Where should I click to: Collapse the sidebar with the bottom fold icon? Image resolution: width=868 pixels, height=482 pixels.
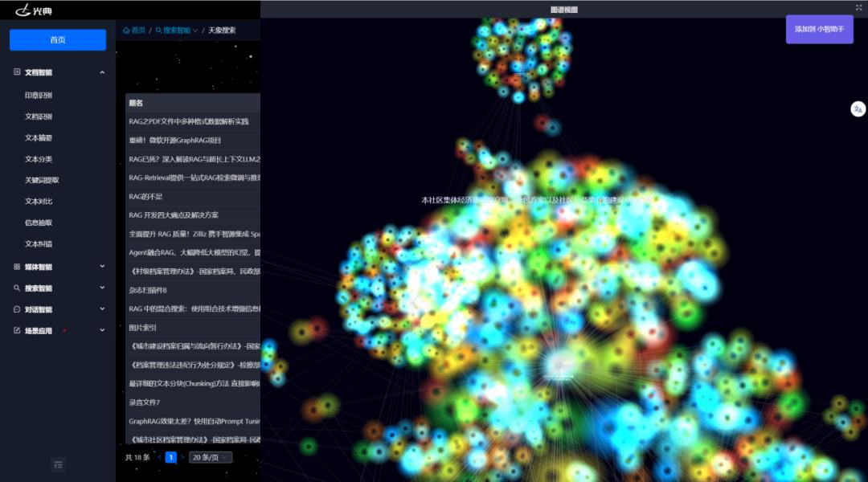click(58, 465)
